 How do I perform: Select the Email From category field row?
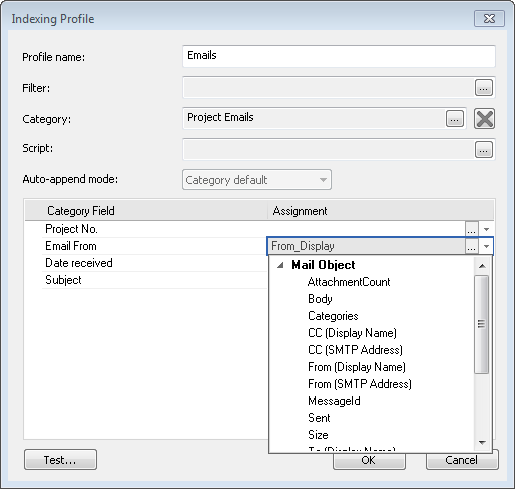(x=154, y=246)
